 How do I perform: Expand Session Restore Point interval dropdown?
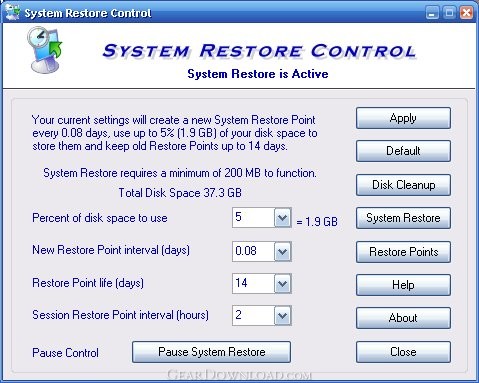tap(283, 316)
